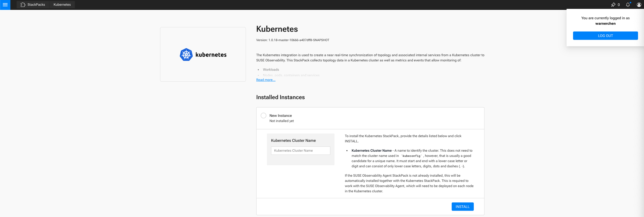Open the notifications bell
Screen dimensions: 644x217
628,5
